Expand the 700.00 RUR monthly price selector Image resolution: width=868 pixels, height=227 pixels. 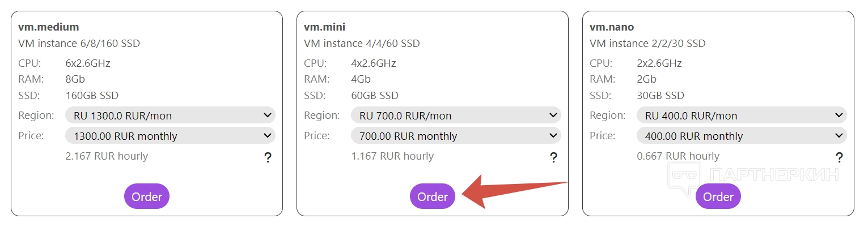[x=456, y=136]
